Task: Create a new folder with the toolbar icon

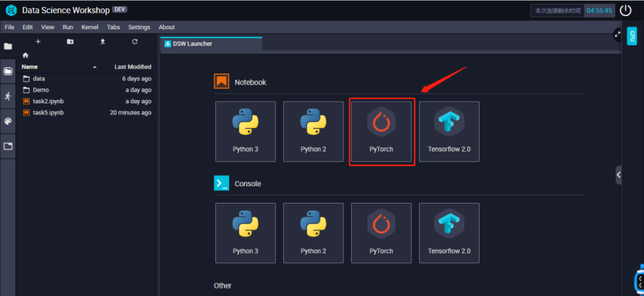Action: [70, 42]
